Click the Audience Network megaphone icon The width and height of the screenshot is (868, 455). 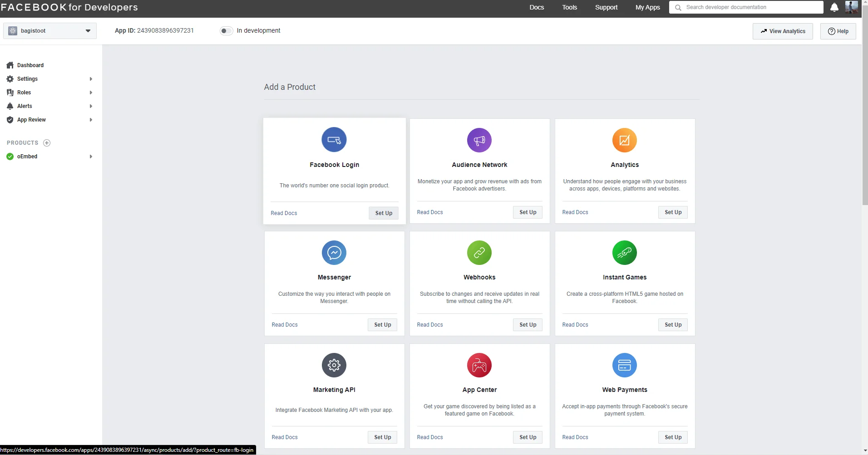point(479,140)
